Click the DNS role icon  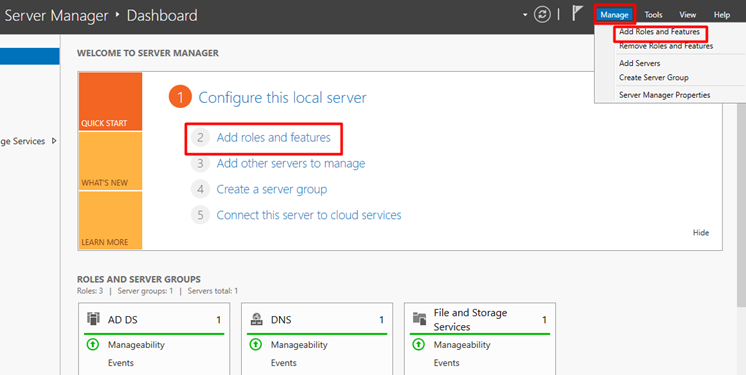(256, 319)
